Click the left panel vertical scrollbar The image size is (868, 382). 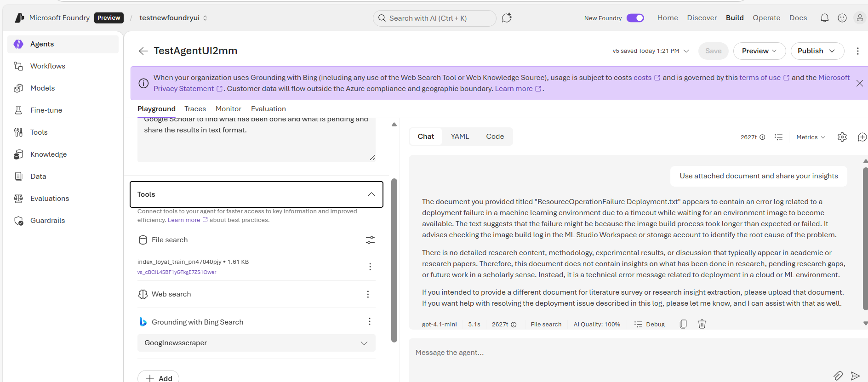[394, 260]
